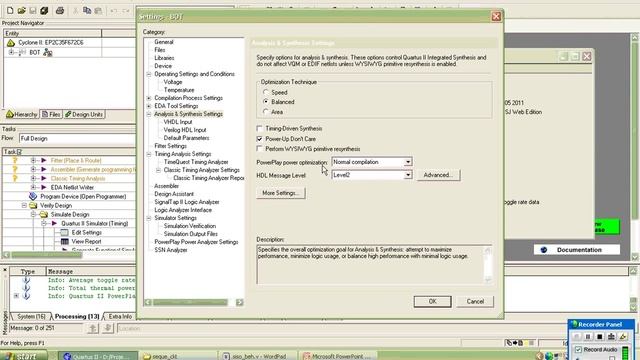Collapse the Verify Design task node
The height and width of the screenshot is (360, 640).
click(x=24, y=205)
